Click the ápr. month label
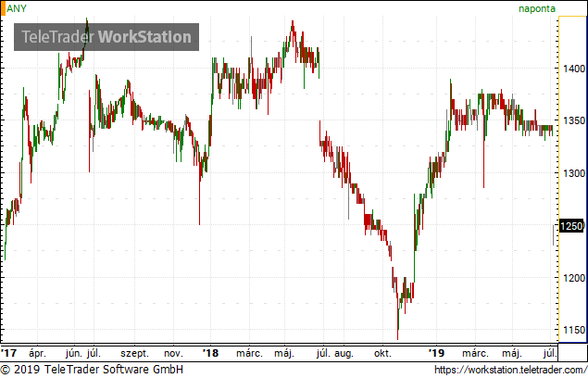Image resolution: width=588 pixels, height=378 pixels. pos(37,353)
